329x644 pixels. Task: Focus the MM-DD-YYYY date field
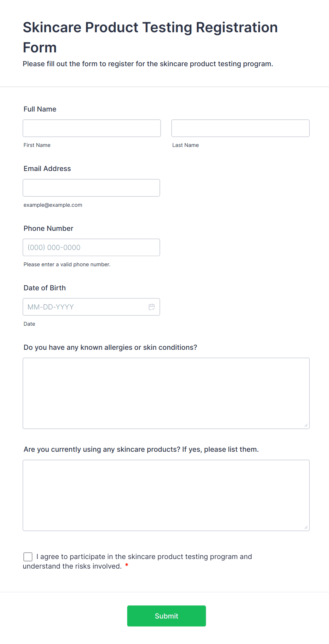click(85, 307)
